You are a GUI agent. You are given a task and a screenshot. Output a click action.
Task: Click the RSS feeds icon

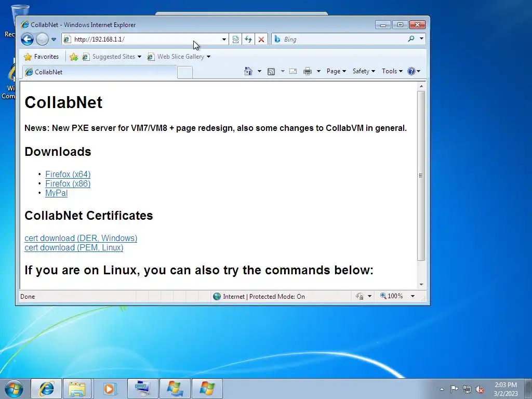click(271, 71)
